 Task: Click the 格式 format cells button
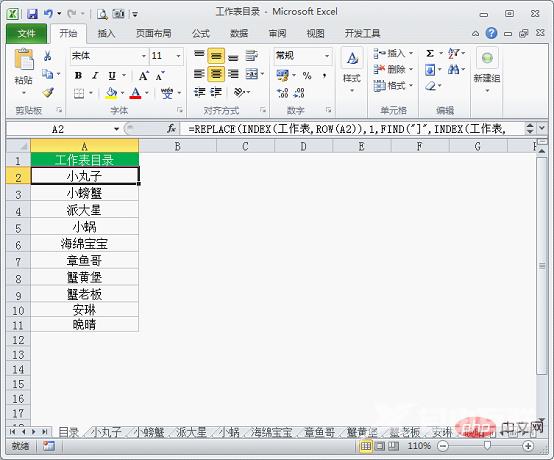coord(393,85)
